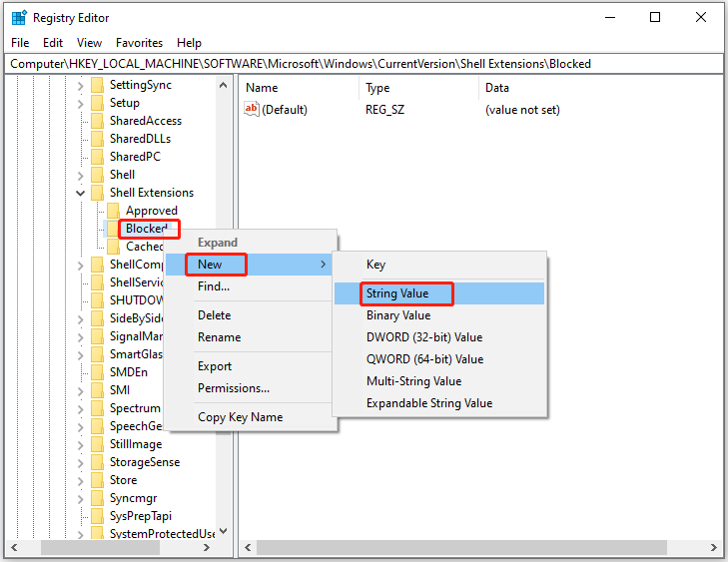Image resolution: width=728 pixels, height=562 pixels.
Task: Click Copy Key Name entry
Action: (249, 417)
